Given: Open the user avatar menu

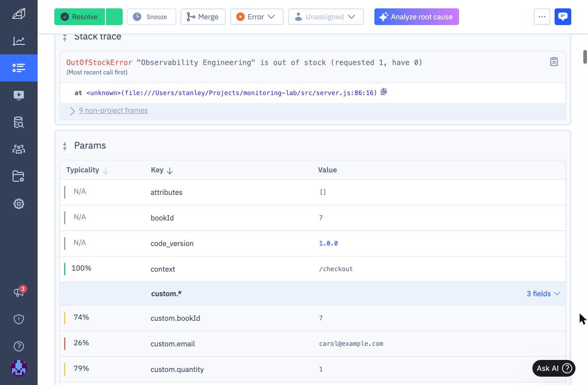Looking at the screenshot, I should pyautogui.click(x=19, y=368).
